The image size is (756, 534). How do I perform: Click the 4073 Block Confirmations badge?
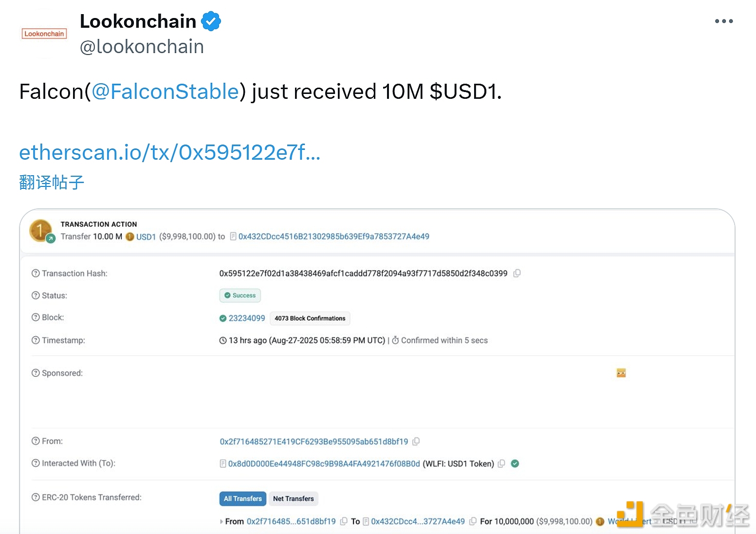click(x=310, y=318)
